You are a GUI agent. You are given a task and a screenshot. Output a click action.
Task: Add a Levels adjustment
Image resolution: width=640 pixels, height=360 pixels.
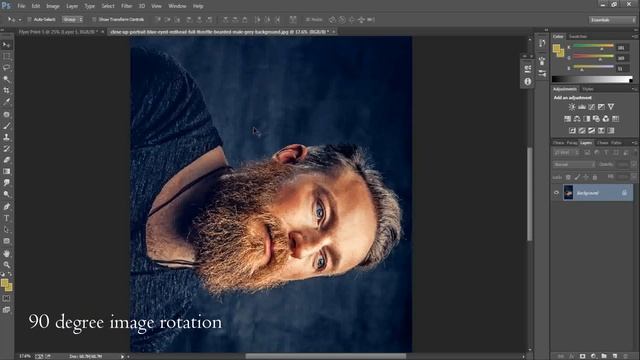pyautogui.click(x=582, y=107)
